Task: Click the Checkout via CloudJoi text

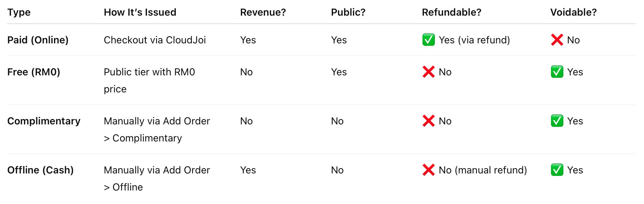Action: pos(155,40)
